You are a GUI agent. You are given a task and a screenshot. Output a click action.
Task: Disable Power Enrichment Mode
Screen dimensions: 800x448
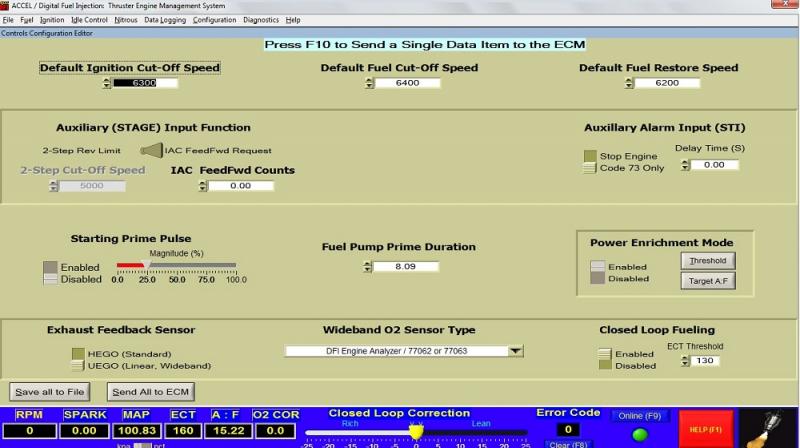597,279
